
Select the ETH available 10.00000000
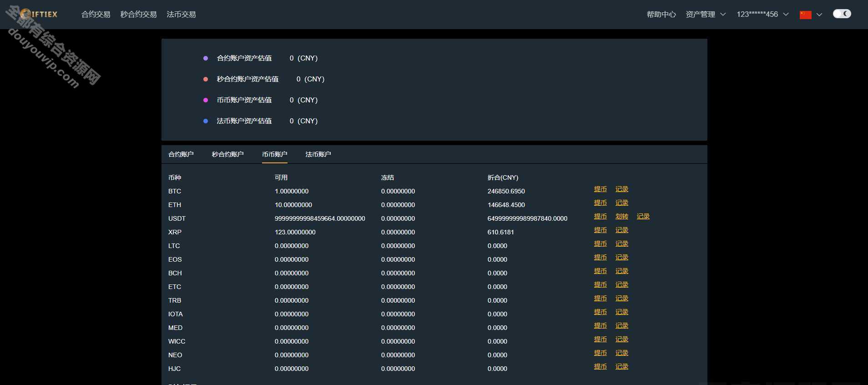293,205
